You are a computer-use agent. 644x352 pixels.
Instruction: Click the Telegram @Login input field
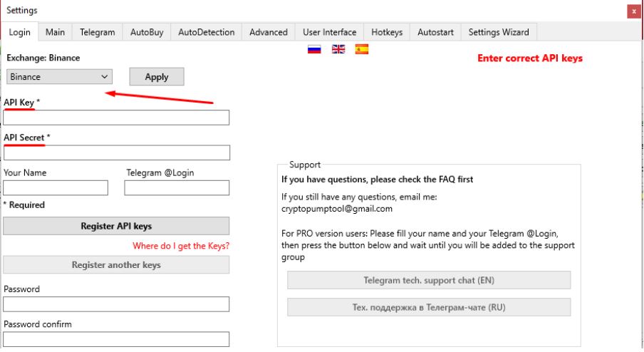coord(177,187)
